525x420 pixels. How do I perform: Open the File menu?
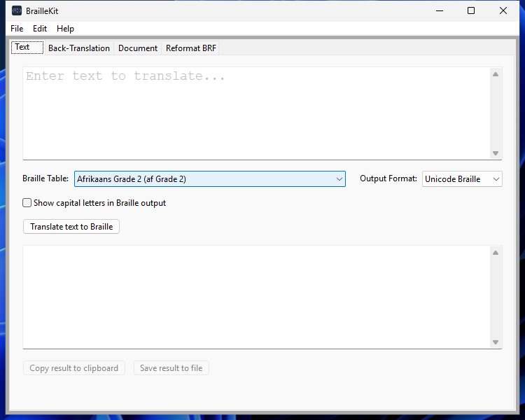point(17,29)
